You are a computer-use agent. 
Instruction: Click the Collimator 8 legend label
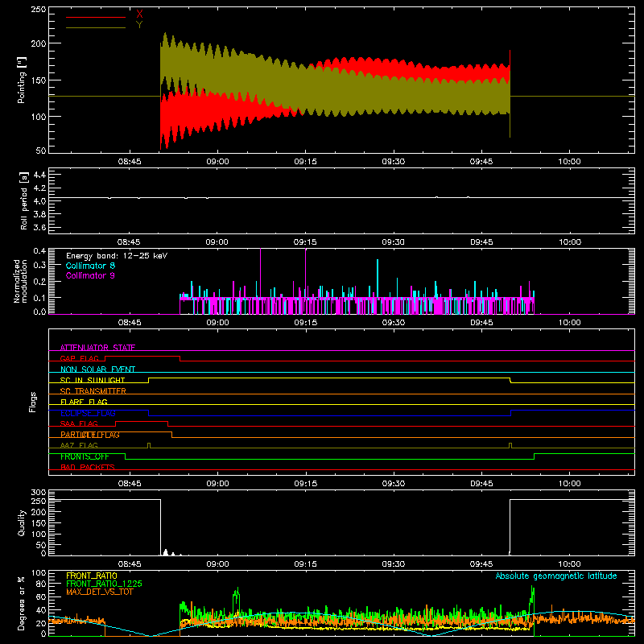[90, 266]
